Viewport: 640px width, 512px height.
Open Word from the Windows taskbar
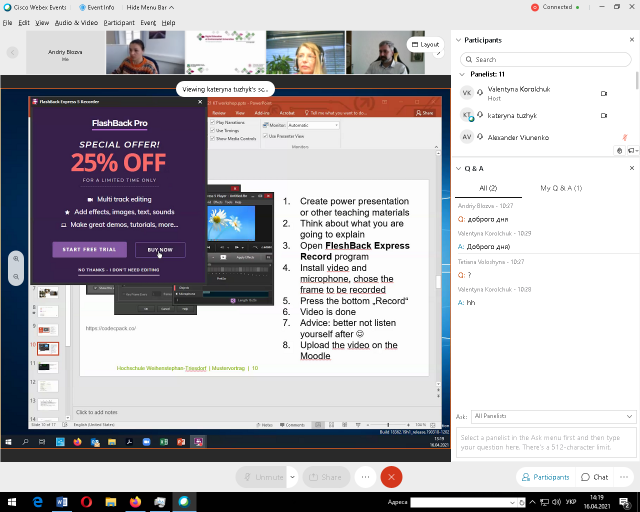pyautogui.click(x=62, y=502)
